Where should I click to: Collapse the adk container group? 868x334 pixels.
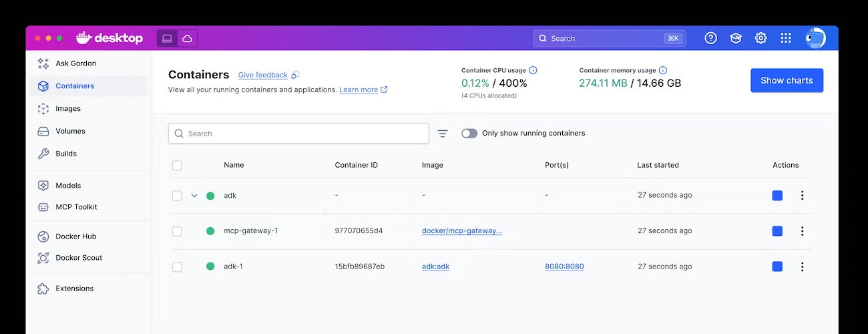(194, 196)
